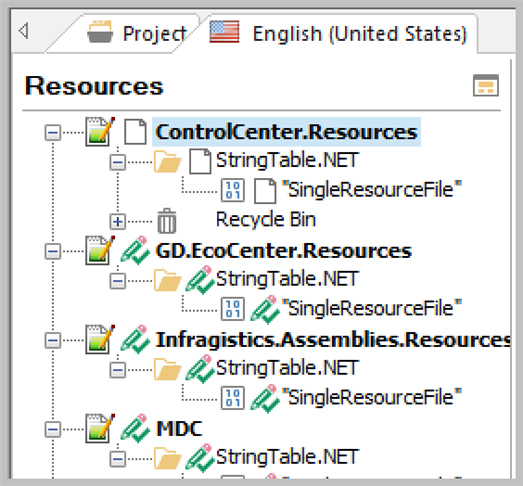Click folder icon of ControlCenter StringTable.NET

click(x=167, y=162)
